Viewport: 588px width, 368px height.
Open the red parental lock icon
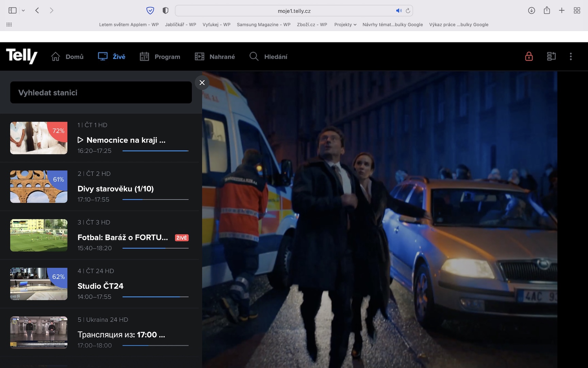529,57
